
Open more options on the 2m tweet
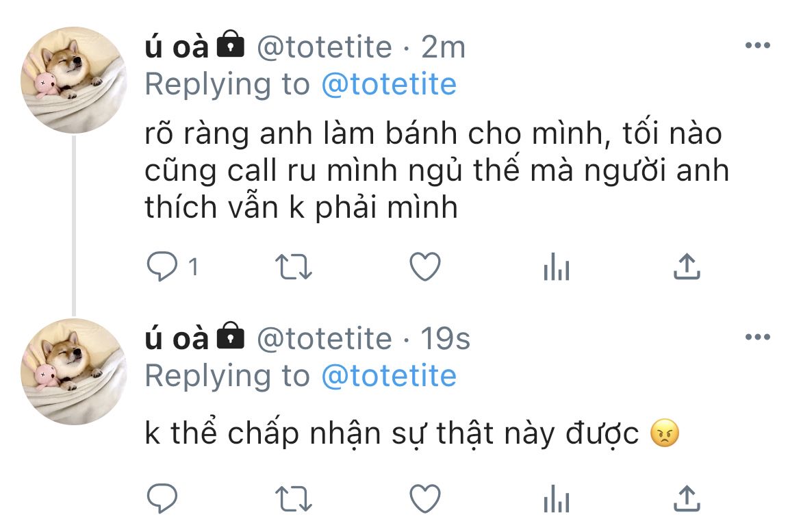coord(758,45)
